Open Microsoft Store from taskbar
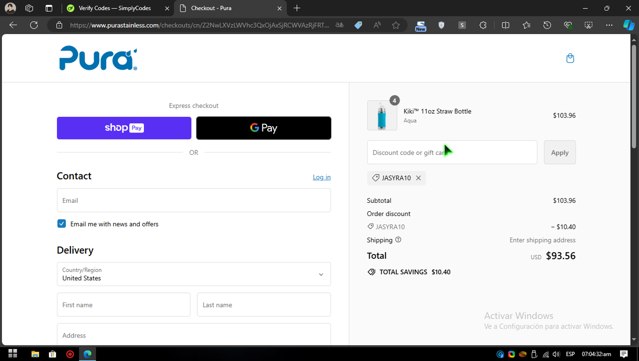The width and height of the screenshot is (639, 361). (53, 354)
